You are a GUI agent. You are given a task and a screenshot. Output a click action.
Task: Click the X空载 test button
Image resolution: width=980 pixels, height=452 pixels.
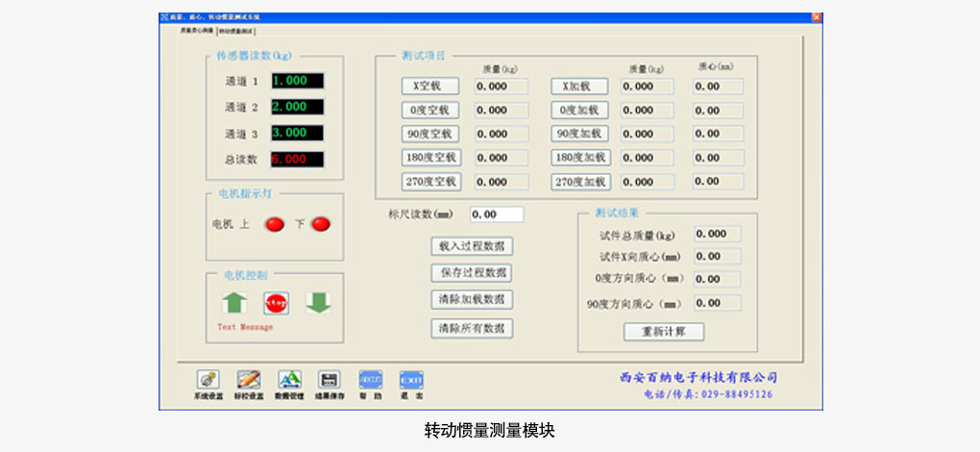tap(429, 86)
